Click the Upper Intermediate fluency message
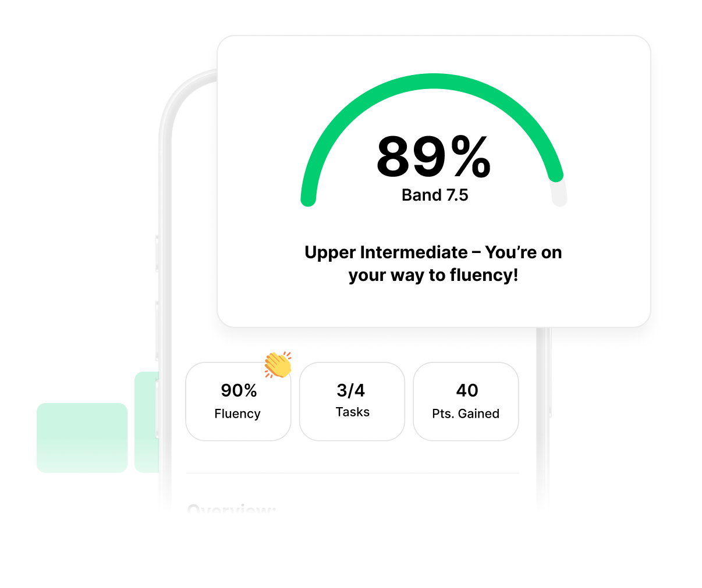Viewport: 702px width, 588px height. tap(433, 263)
